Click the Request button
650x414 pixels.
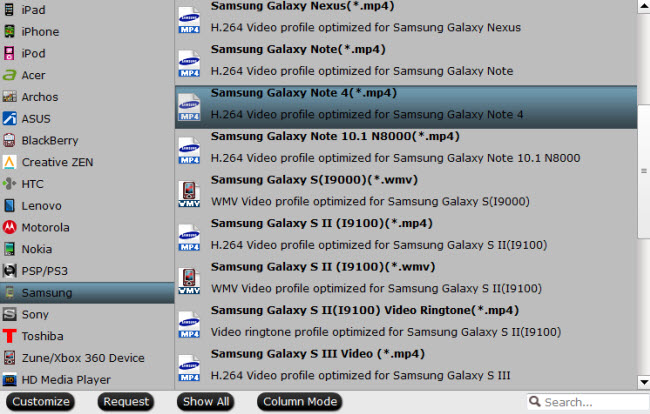click(126, 402)
